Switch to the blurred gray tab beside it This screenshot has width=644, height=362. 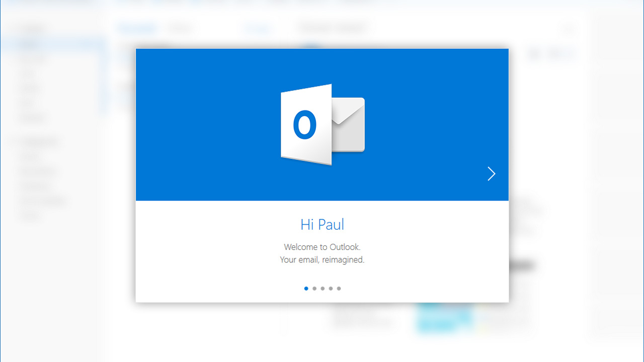179,28
